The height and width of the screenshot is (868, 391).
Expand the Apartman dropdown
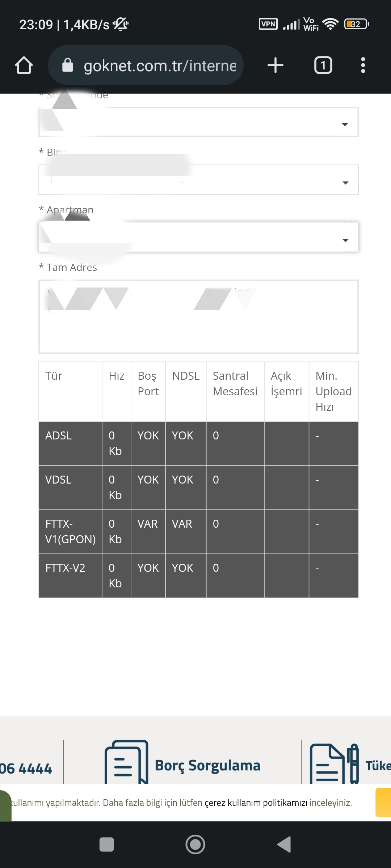coord(199,237)
